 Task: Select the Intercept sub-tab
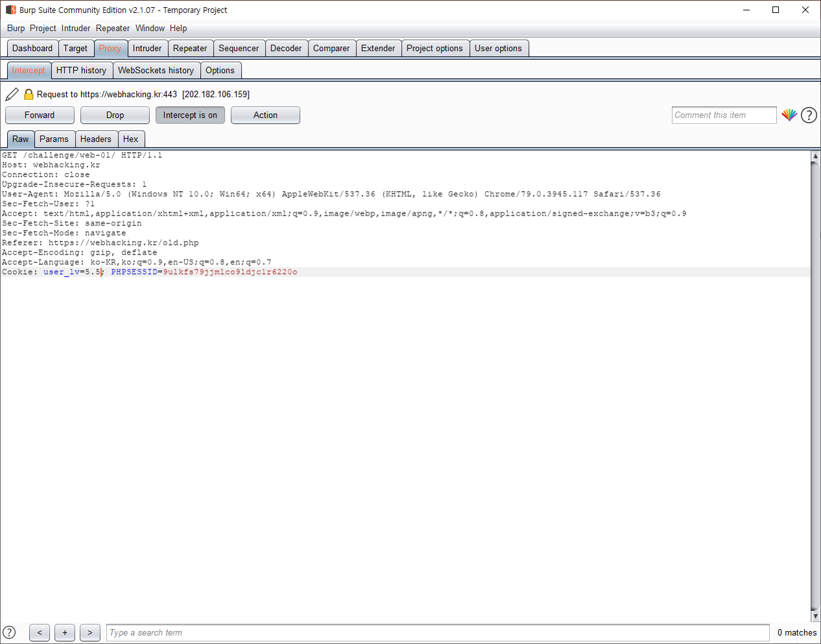(29, 71)
